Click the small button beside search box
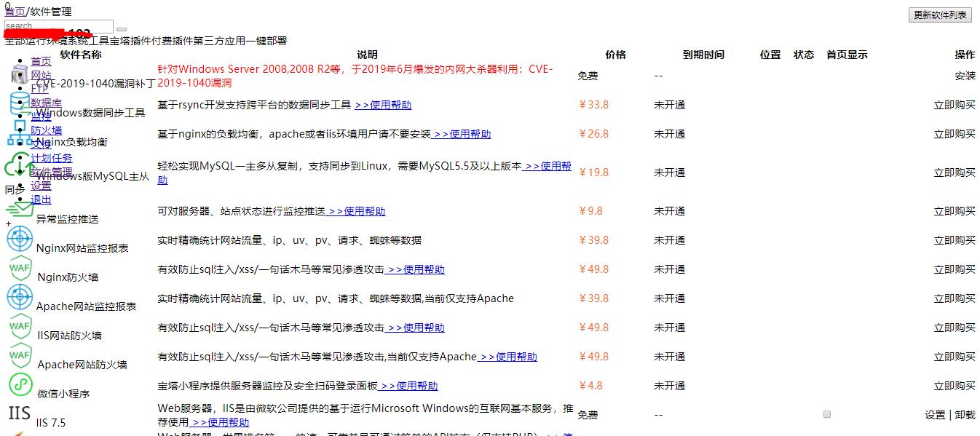 tap(122, 29)
